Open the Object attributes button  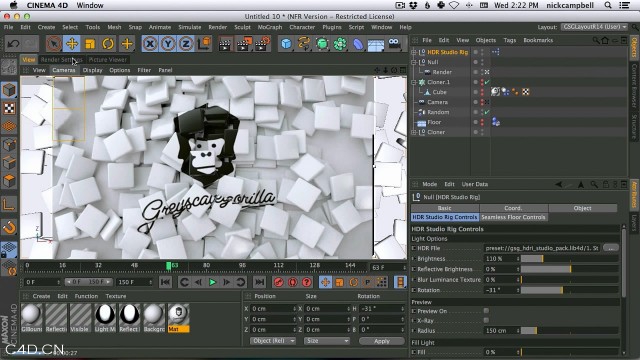point(582,208)
